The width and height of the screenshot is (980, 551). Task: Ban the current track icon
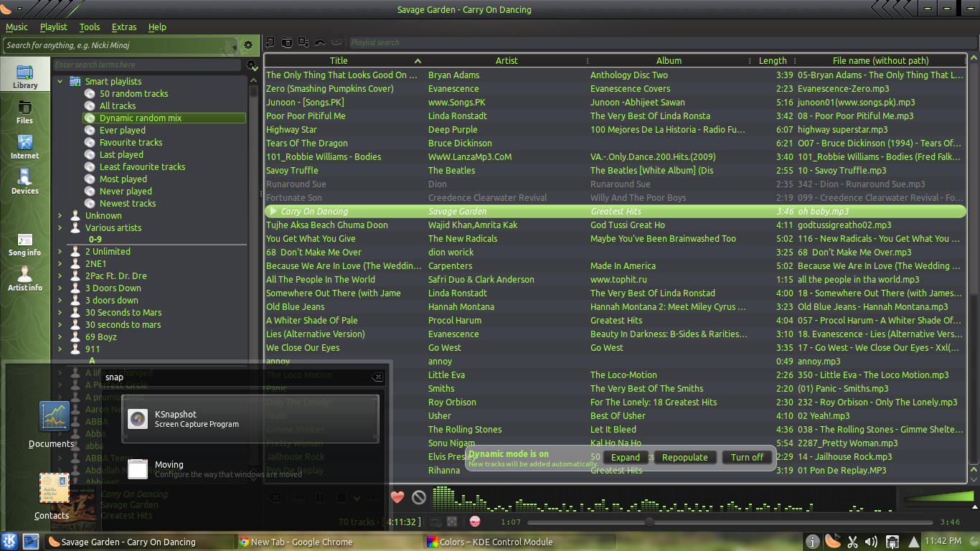click(x=419, y=496)
